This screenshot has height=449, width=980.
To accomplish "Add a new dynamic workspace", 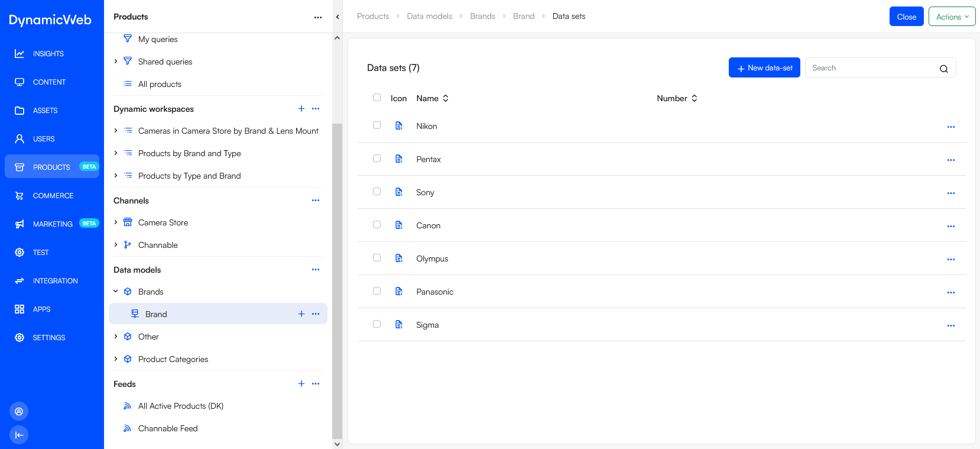I will tap(301, 109).
